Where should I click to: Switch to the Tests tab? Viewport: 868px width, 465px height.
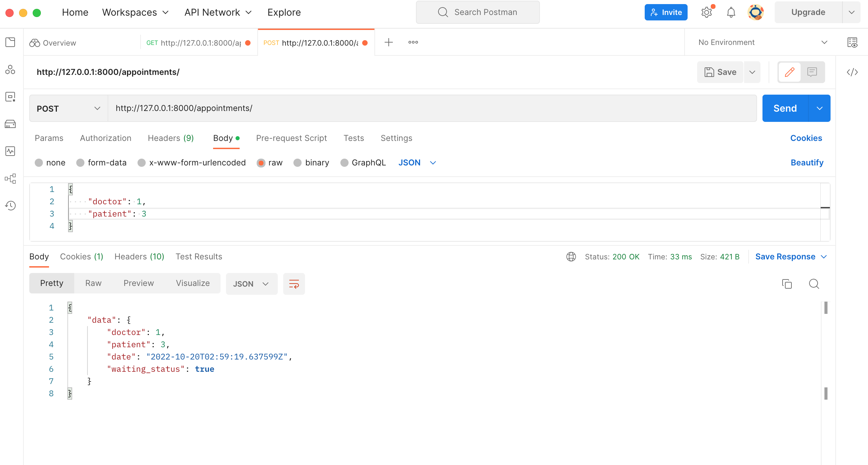(354, 138)
